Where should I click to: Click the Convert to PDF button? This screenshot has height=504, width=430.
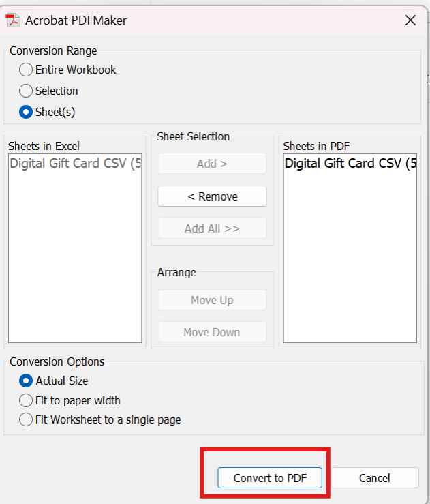(269, 478)
